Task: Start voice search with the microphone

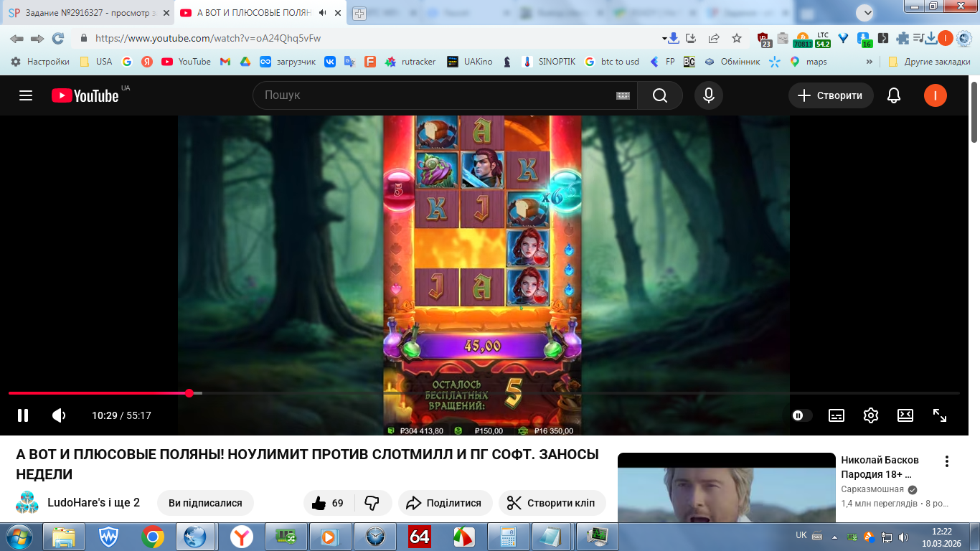Action: coord(709,95)
